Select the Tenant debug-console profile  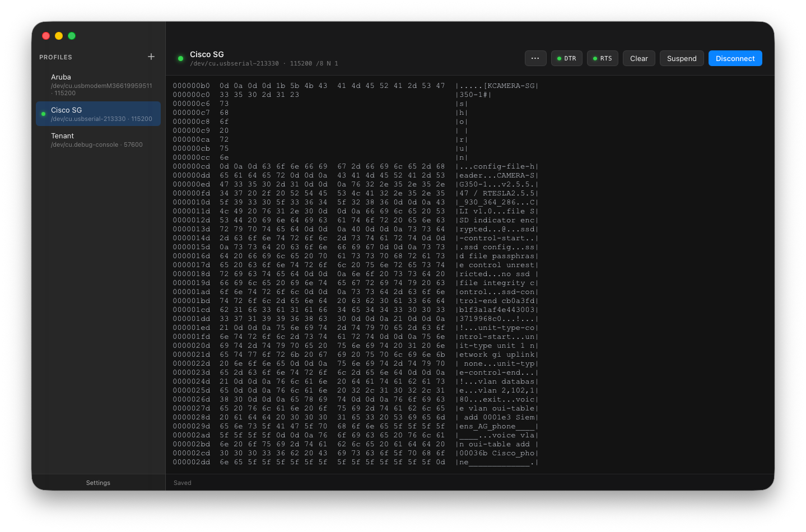[x=98, y=140]
